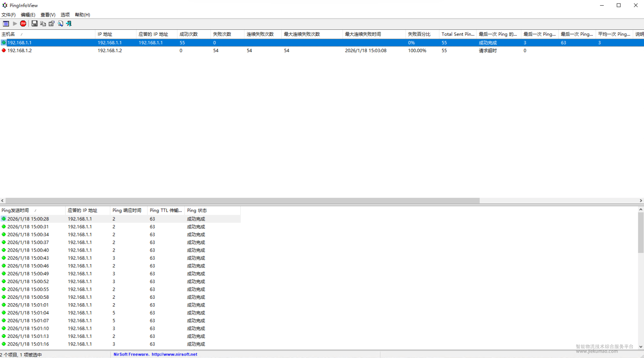Click the Start Pinging play icon

point(15,24)
